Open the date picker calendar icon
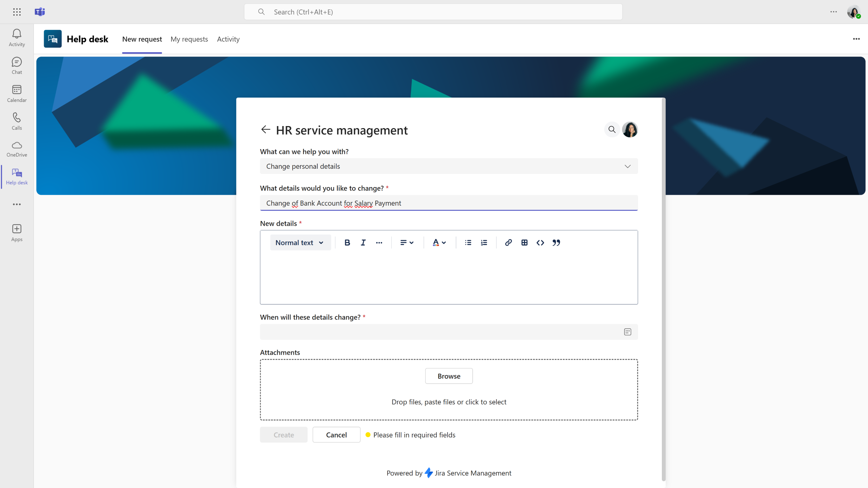Viewport: 868px width, 488px height. pyautogui.click(x=627, y=332)
